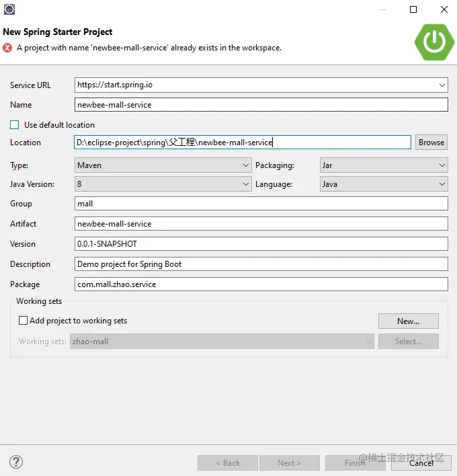The image size is (457, 476).
Task: Enable Use default location checkbox
Action: click(15, 125)
